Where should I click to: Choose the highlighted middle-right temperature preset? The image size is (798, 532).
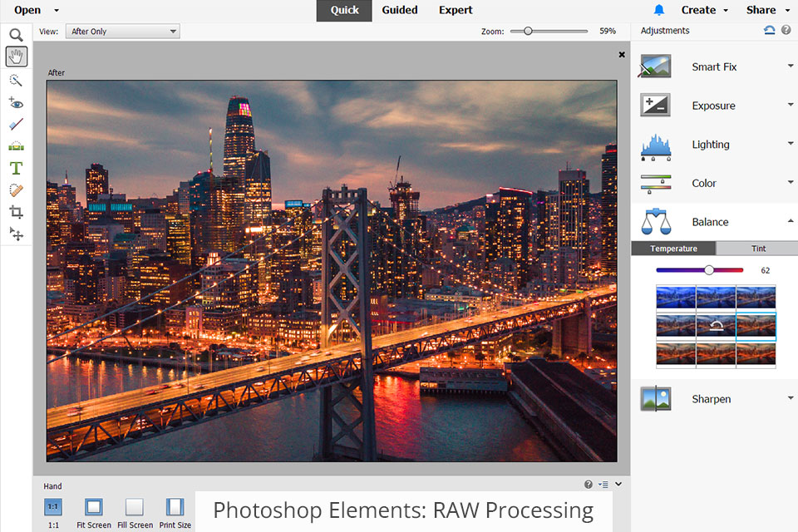pos(756,326)
